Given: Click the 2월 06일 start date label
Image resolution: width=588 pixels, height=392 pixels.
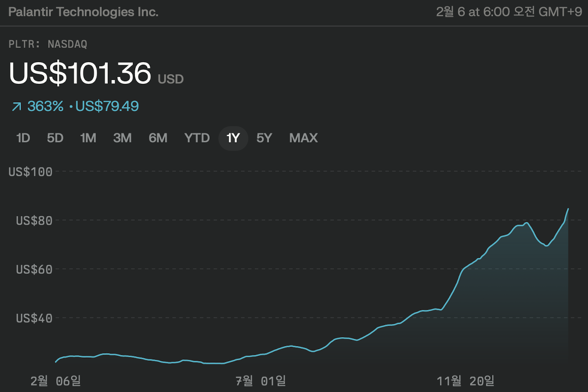Looking at the screenshot, I should tap(56, 381).
